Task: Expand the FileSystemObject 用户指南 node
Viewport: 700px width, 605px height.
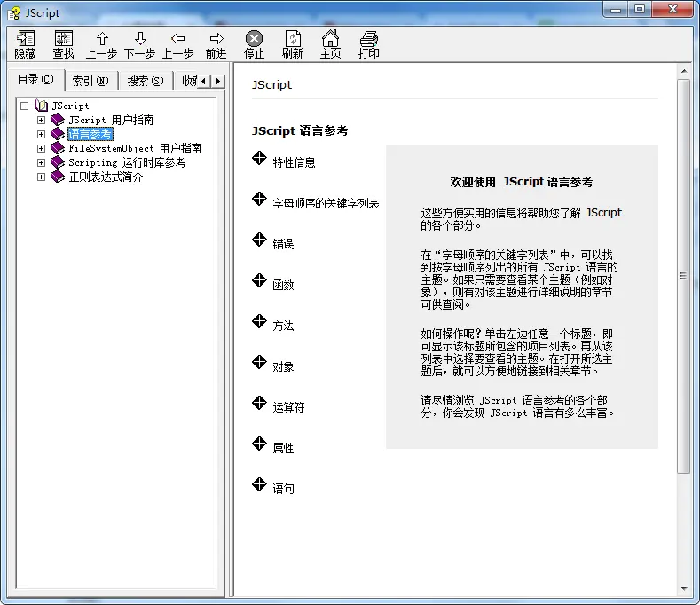Action: pyautogui.click(x=41, y=148)
